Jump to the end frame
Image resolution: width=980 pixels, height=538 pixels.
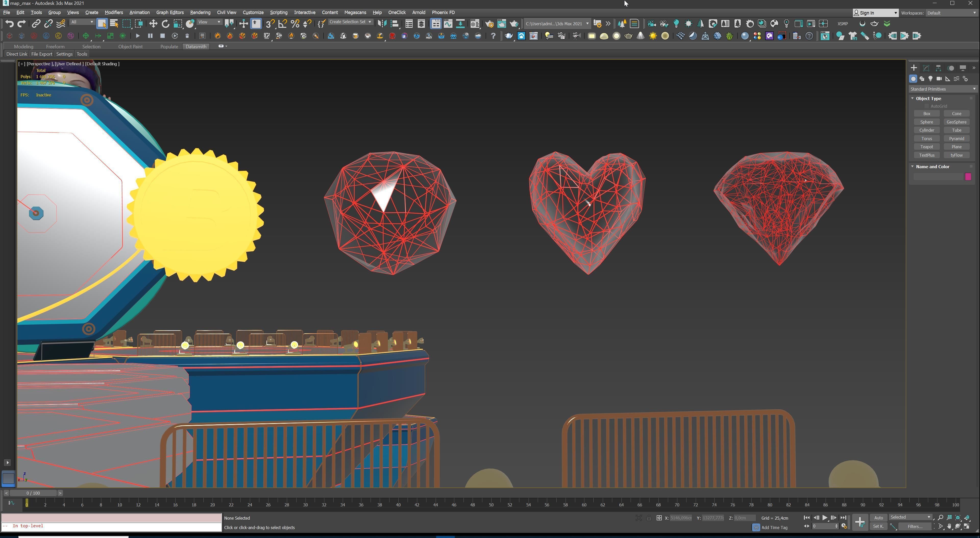(x=843, y=517)
